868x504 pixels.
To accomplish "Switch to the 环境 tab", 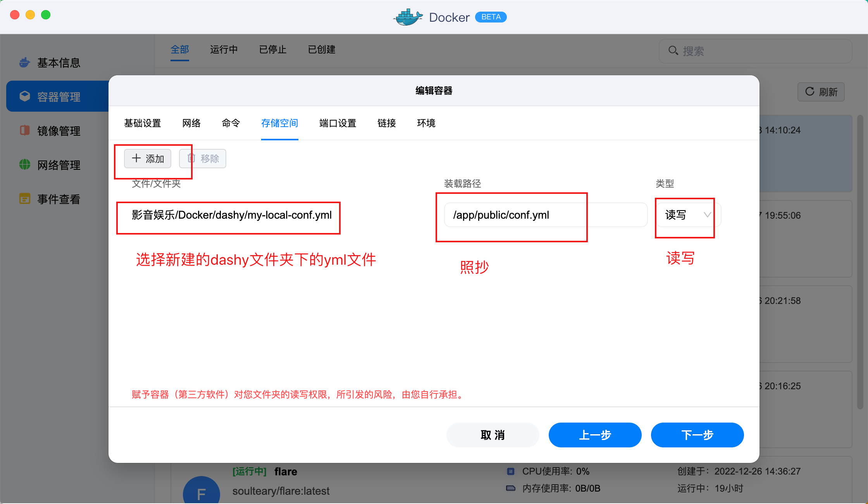I will [426, 123].
